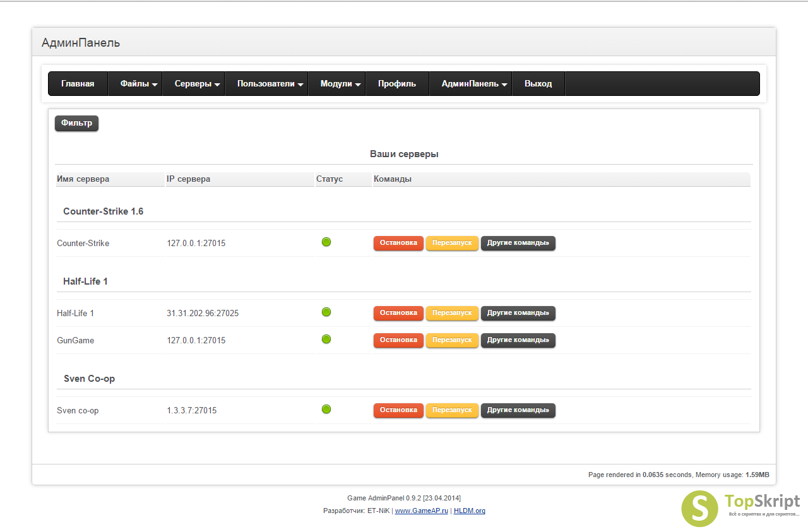The image size is (808, 532).
Task: Click the Sven Co-op group heading
Action: point(89,379)
